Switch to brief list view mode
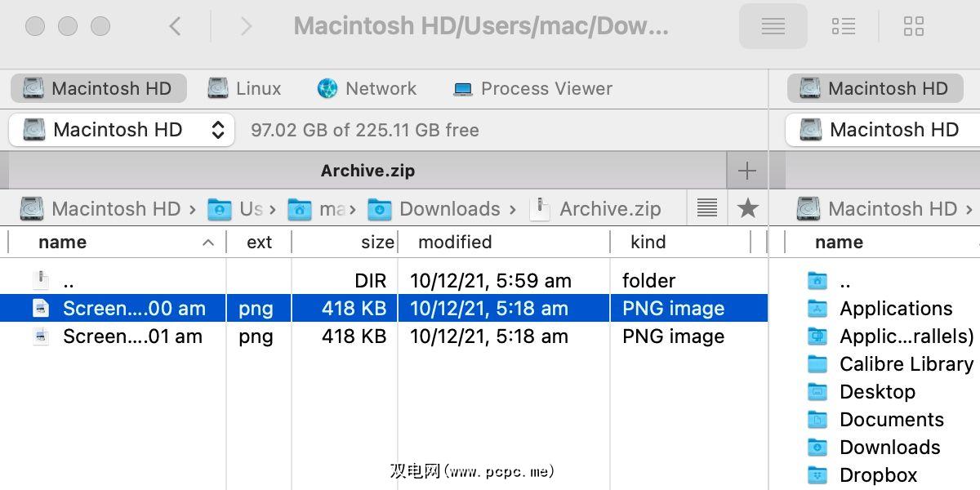The width and height of the screenshot is (980, 490). tap(843, 27)
